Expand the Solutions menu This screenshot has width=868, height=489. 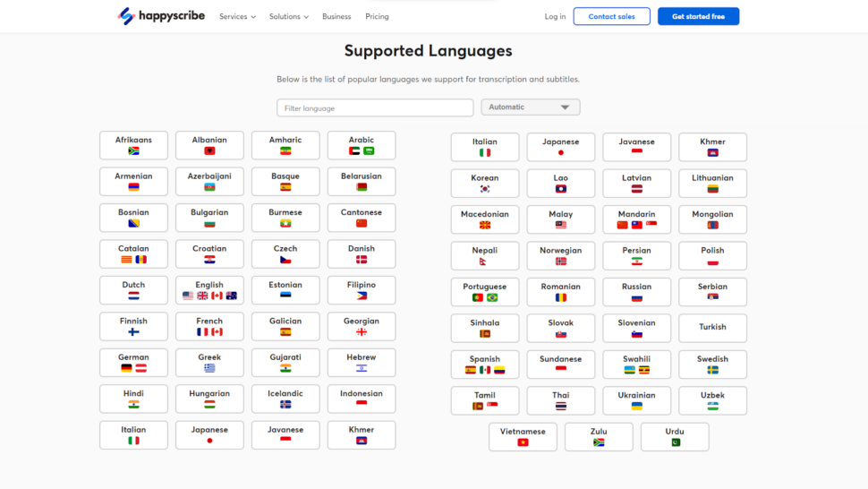tap(289, 17)
